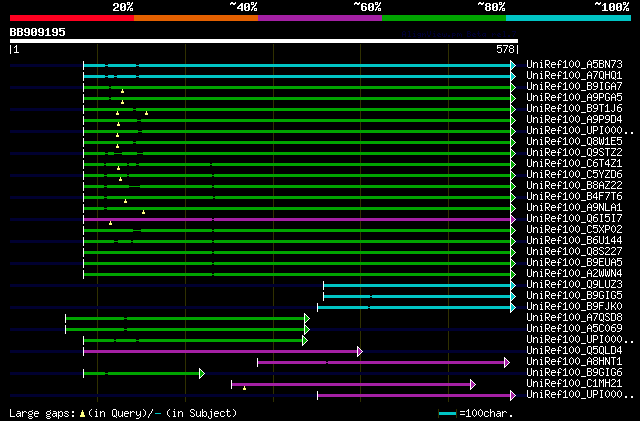Select the UniRef100_B9GIG5 label
Image resolution: width=640 pixels, height=421 pixels.
(x=574, y=296)
